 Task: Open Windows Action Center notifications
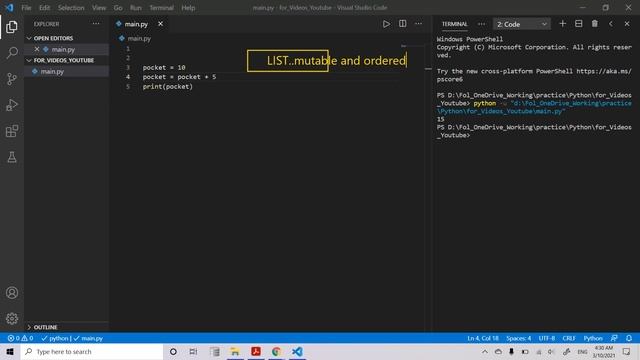pos(627,351)
